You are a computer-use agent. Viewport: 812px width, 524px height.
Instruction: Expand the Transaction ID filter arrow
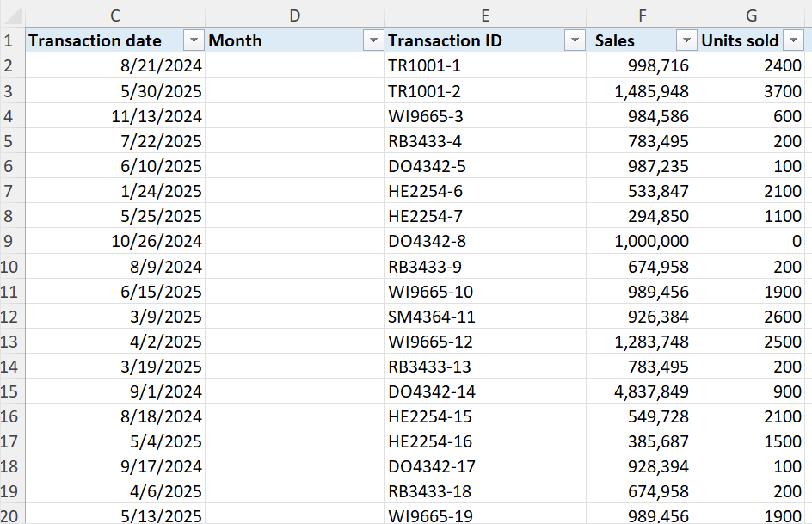[575, 40]
